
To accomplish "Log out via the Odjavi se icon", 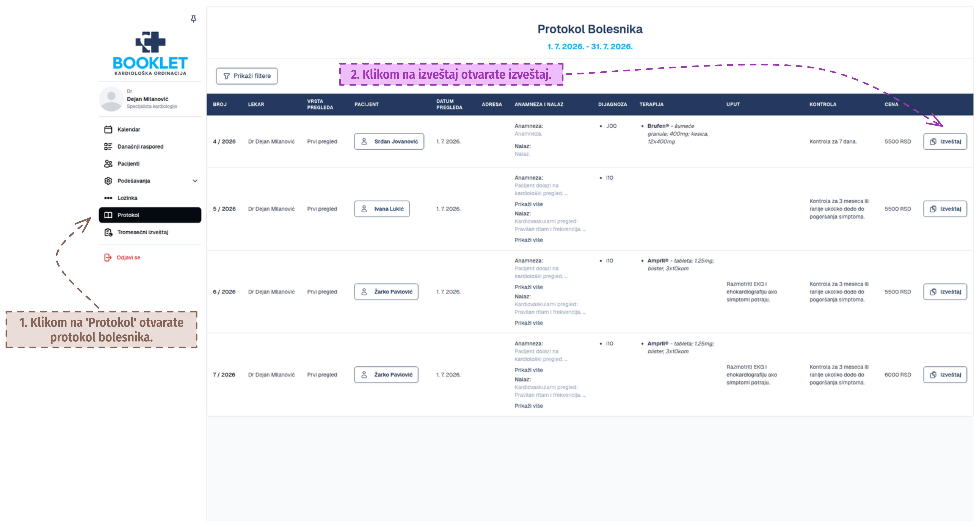I will [x=108, y=258].
